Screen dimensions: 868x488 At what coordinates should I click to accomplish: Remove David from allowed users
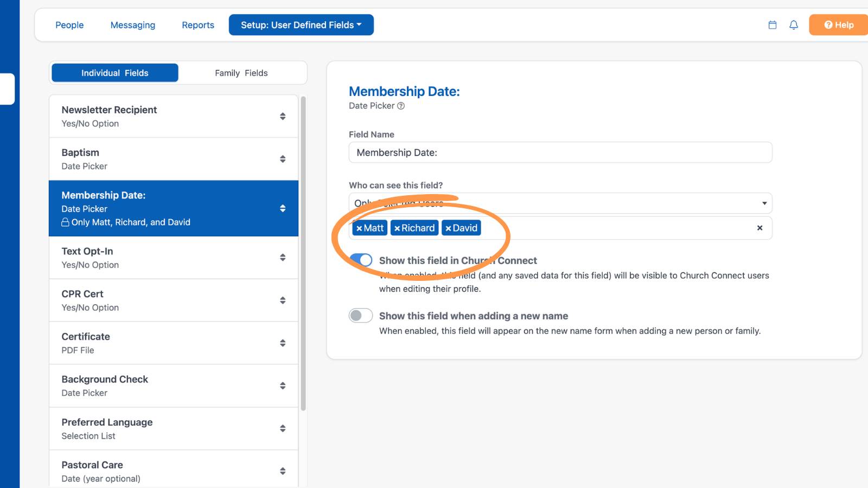click(448, 228)
